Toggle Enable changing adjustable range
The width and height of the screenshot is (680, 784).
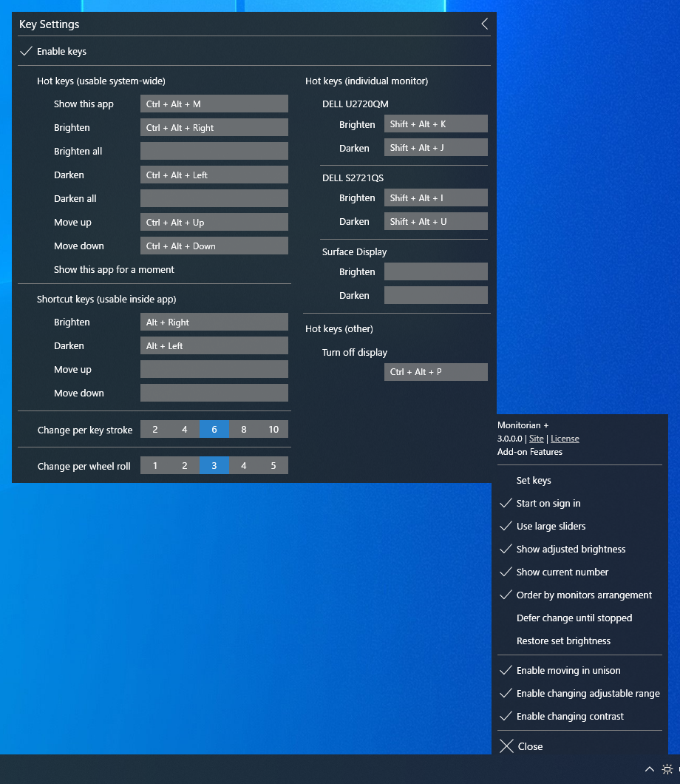coord(579,694)
